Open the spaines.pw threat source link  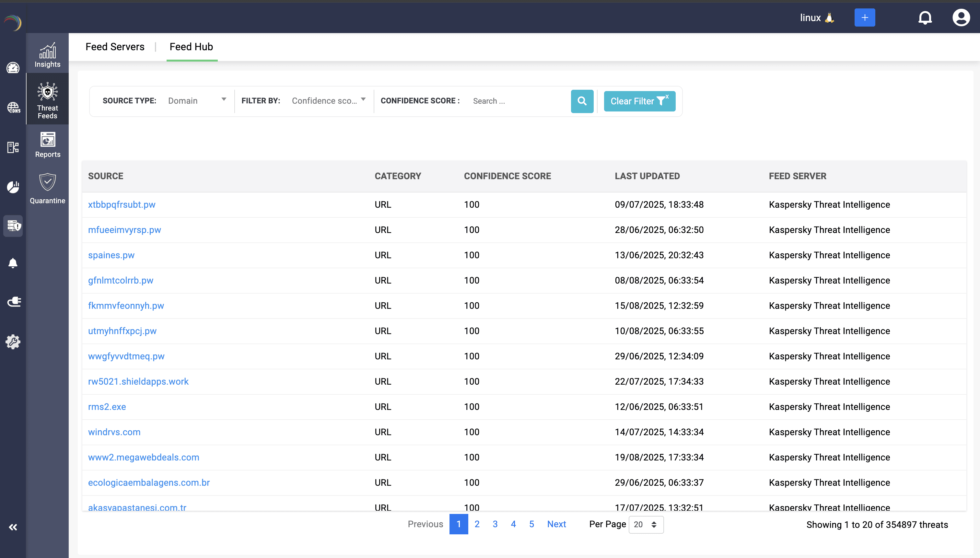[111, 255]
